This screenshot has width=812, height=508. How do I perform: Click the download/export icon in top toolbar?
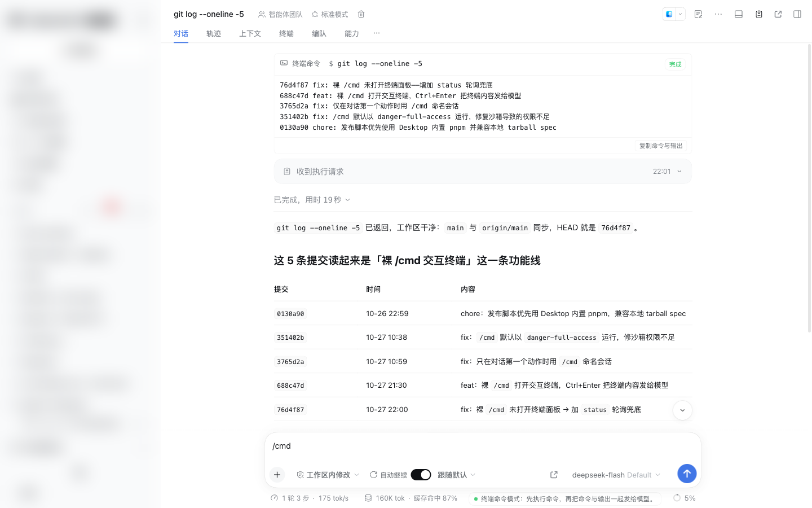(x=759, y=14)
